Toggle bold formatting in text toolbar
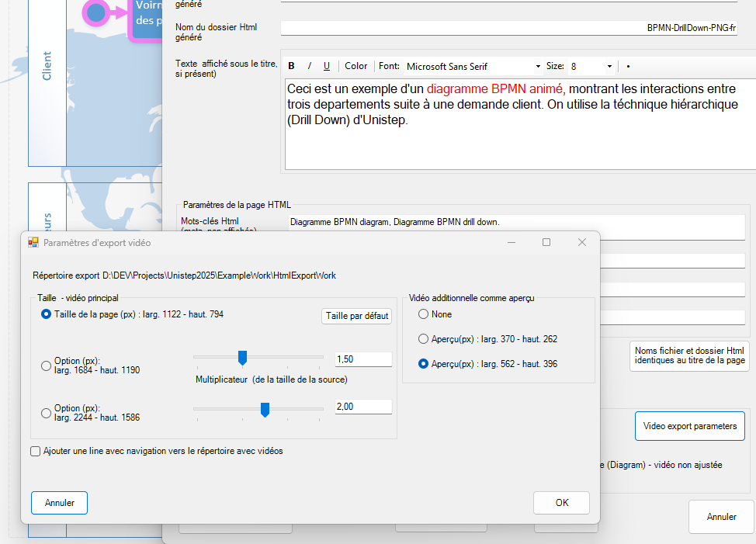 pos(292,66)
